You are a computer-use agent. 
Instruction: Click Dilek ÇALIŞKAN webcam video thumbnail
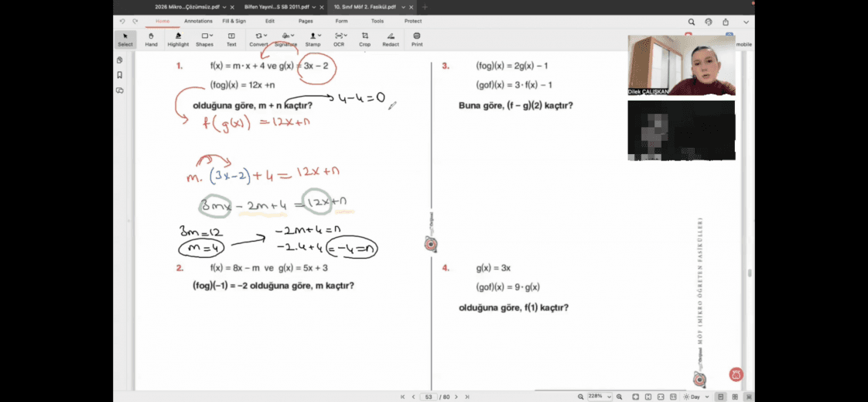point(682,65)
